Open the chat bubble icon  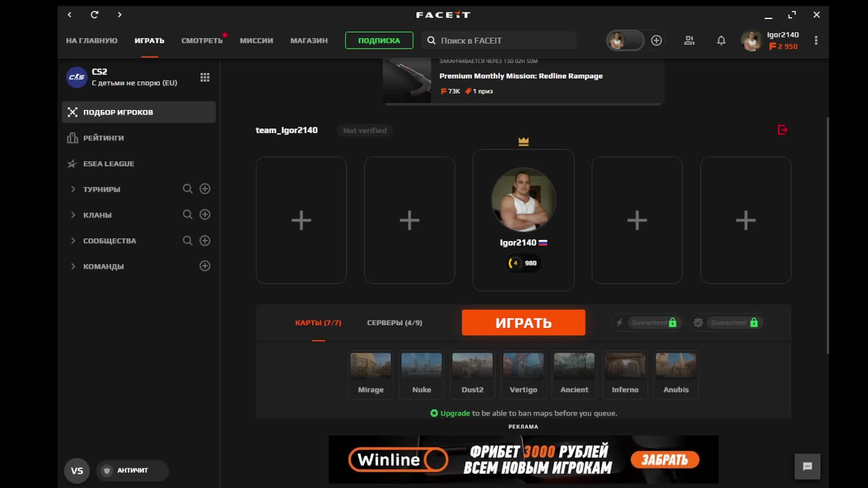(x=807, y=466)
